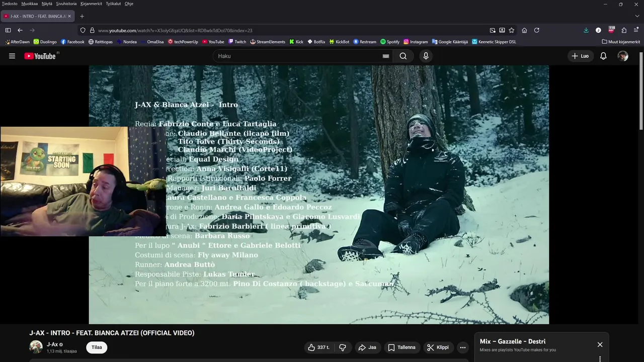Open the Ohje menu
The image size is (644, 362).
[129, 4]
